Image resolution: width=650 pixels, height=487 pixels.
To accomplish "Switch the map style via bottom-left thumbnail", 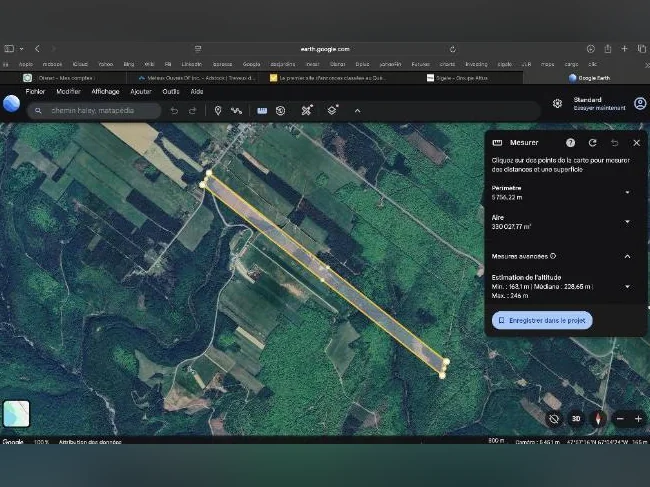I will (x=17, y=413).
